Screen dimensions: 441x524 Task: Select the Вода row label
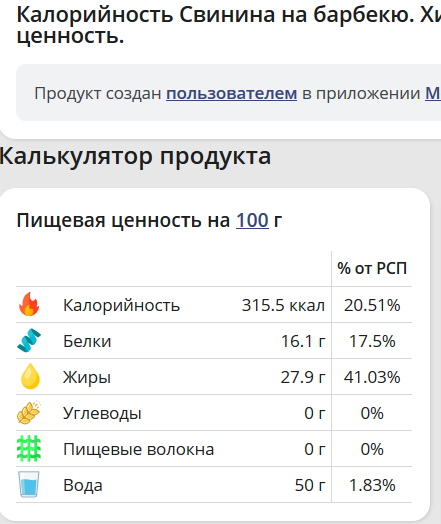click(83, 485)
